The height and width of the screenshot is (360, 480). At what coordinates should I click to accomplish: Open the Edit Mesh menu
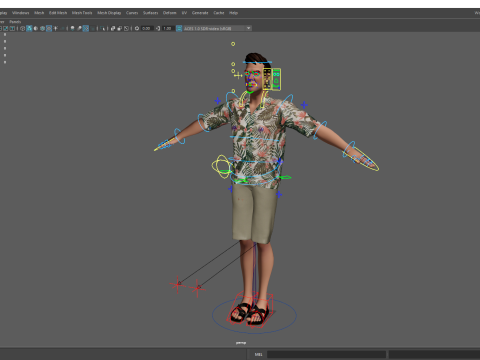point(58,13)
